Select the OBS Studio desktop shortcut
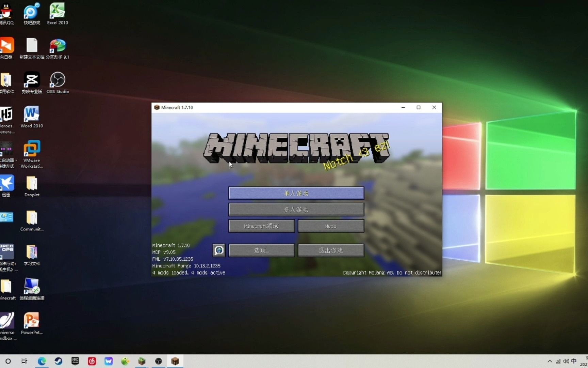The width and height of the screenshot is (588, 368). tap(58, 83)
